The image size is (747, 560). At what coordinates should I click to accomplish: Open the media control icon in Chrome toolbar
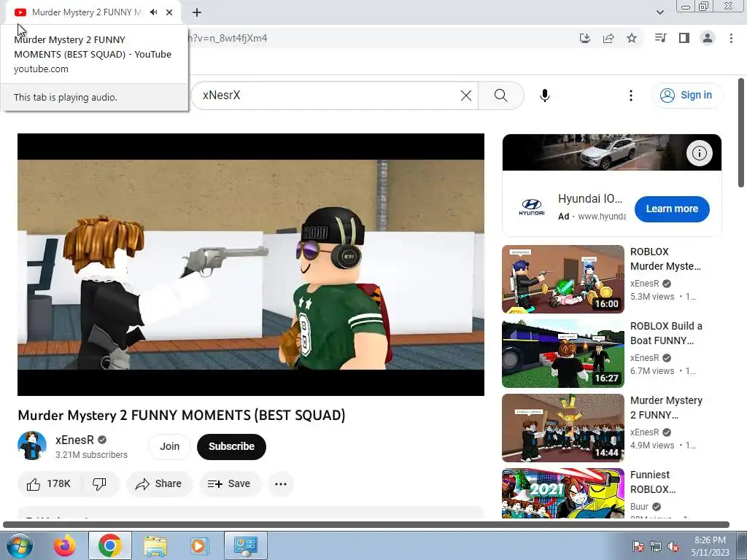[x=660, y=38]
